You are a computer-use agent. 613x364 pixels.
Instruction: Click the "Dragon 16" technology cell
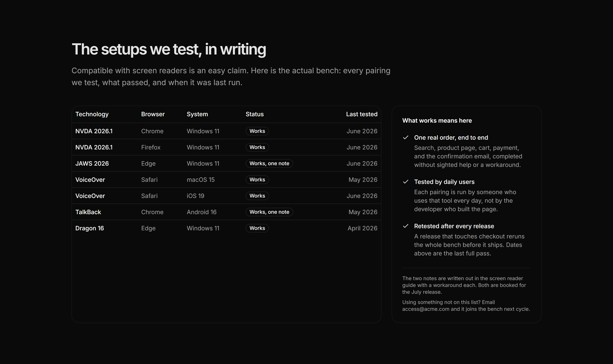[89, 228]
